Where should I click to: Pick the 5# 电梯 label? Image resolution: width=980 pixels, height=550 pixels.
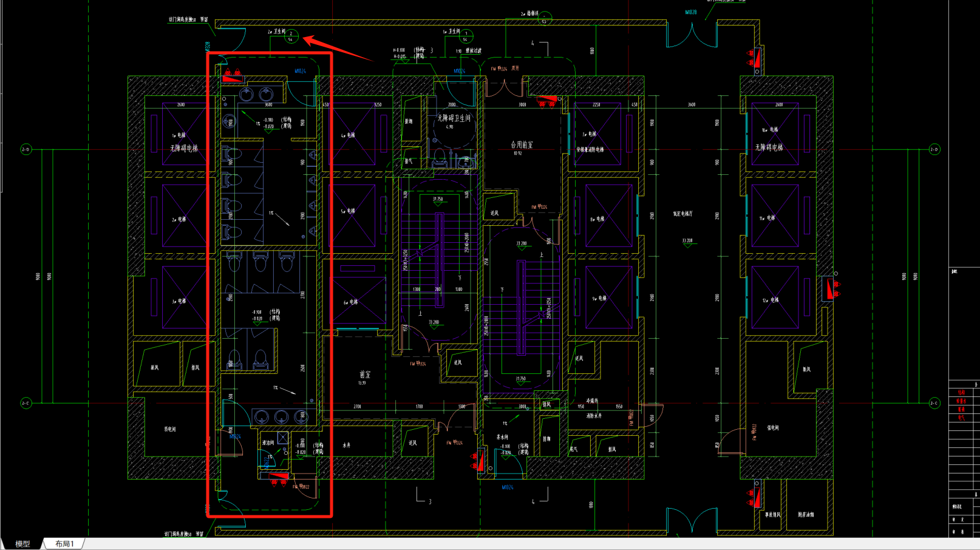(x=348, y=212)
